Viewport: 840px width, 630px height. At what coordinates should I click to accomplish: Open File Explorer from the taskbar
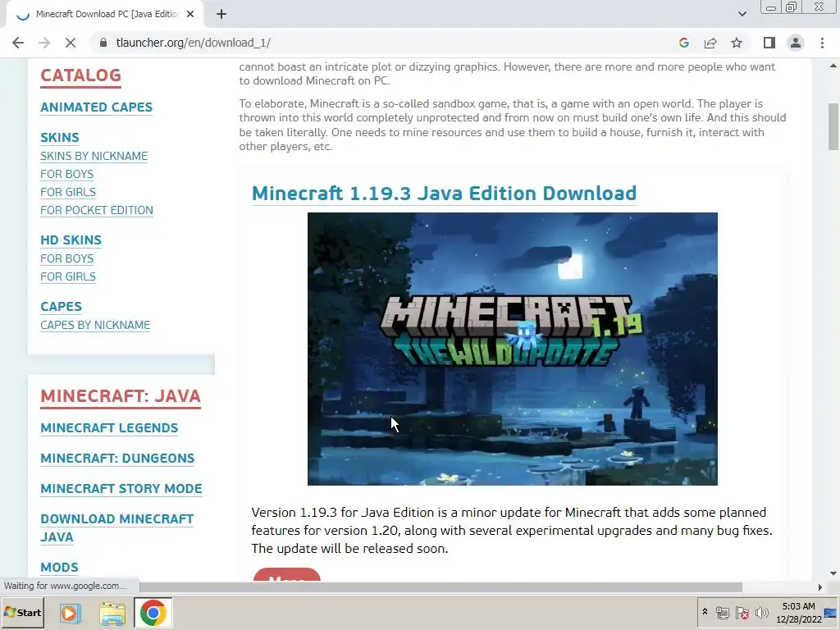pos(112,612)
